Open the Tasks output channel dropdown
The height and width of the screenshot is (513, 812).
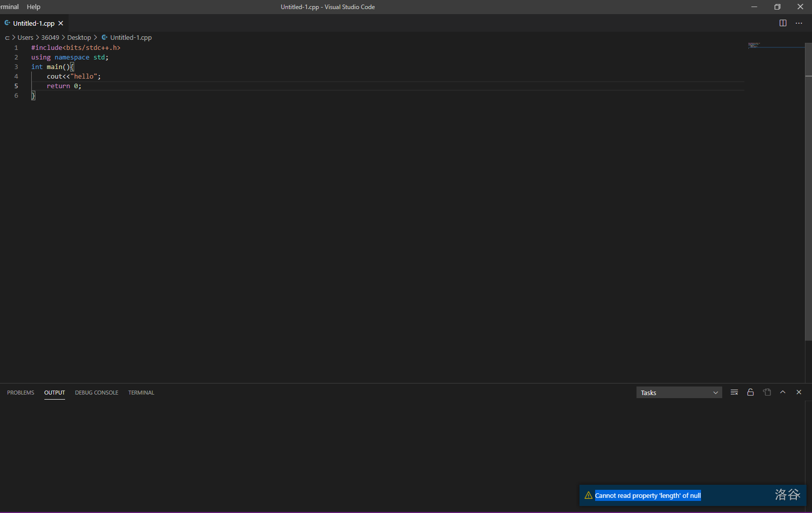[x=679, y=393]
